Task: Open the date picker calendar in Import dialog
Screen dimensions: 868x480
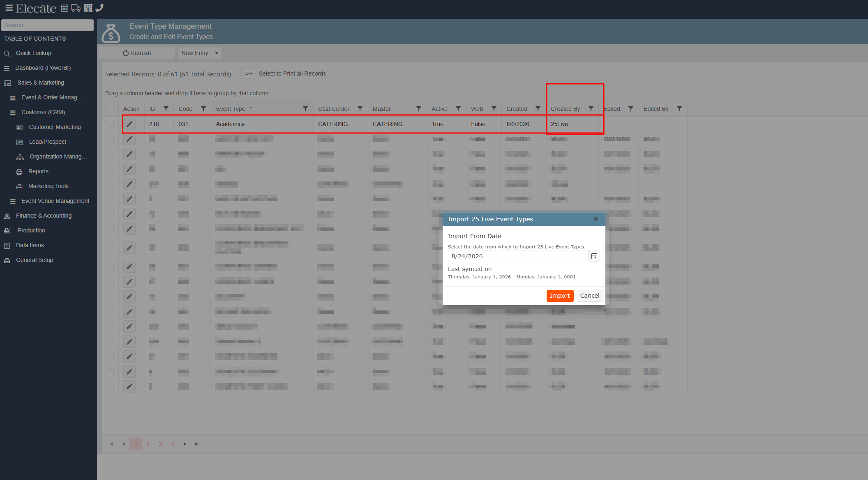Action: [x=594, y=256]
